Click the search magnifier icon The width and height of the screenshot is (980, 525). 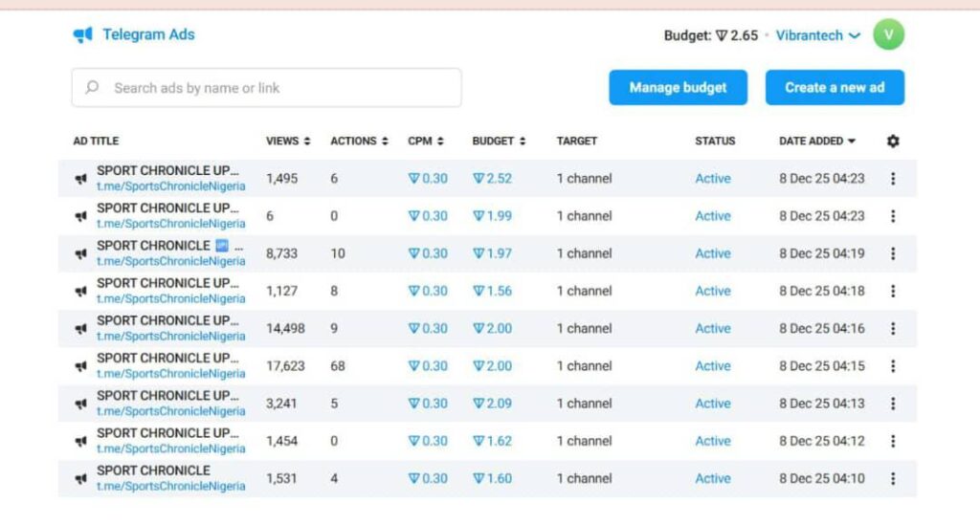[x=92, y=87]
